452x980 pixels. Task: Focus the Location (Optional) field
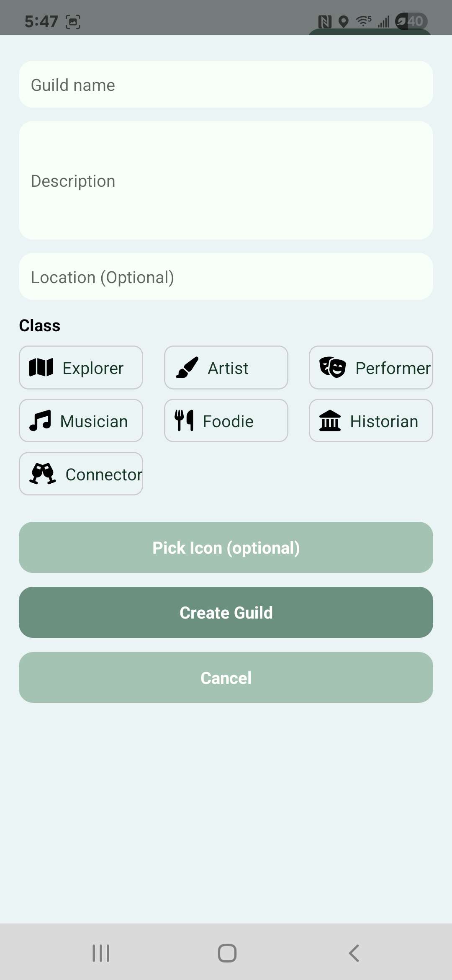[x=226, y=276]
